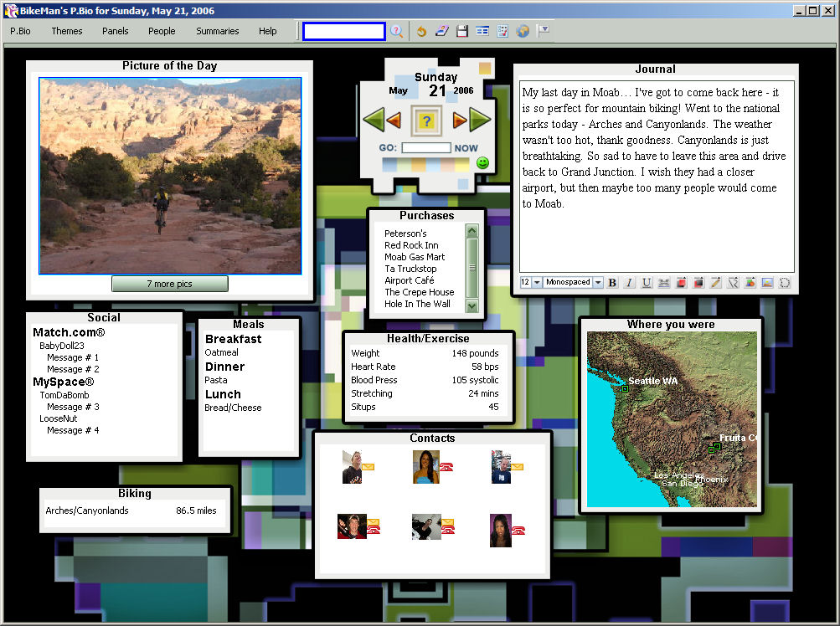Click the green smiley face mood icon

point(482,162)
